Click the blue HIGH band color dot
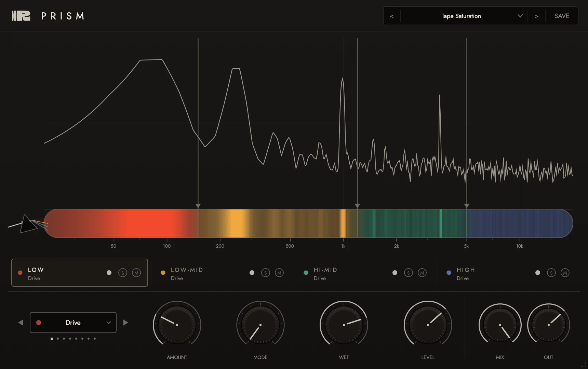Image resolution: width=588 pixels, height=369 pixels. point(449,273)
